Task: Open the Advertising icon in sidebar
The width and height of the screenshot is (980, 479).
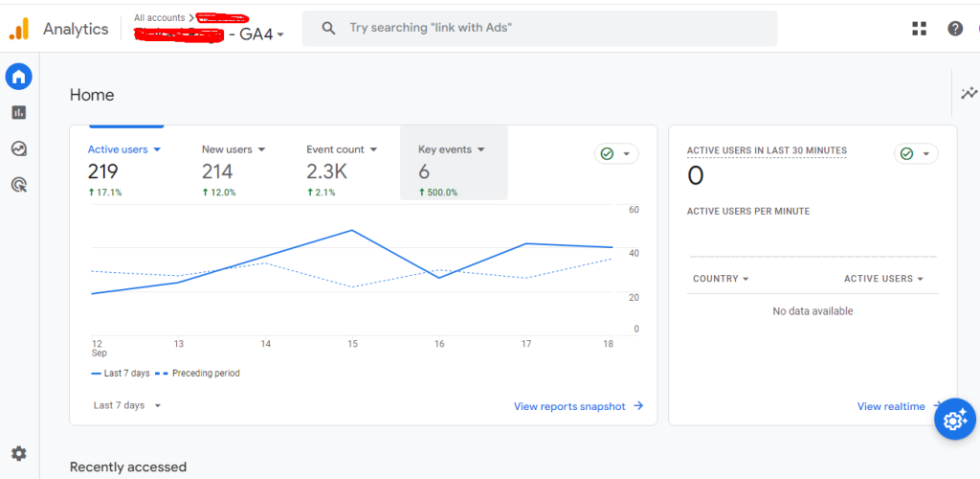Action: pos(19,185)
